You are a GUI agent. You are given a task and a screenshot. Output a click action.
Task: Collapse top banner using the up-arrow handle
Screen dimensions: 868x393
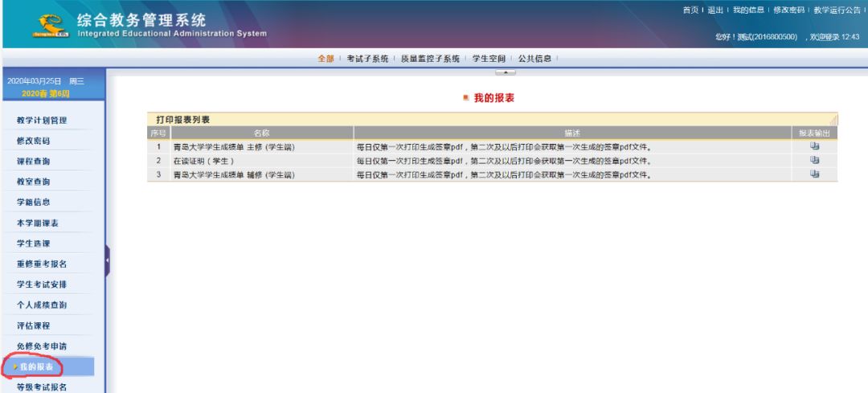[506, 72]
